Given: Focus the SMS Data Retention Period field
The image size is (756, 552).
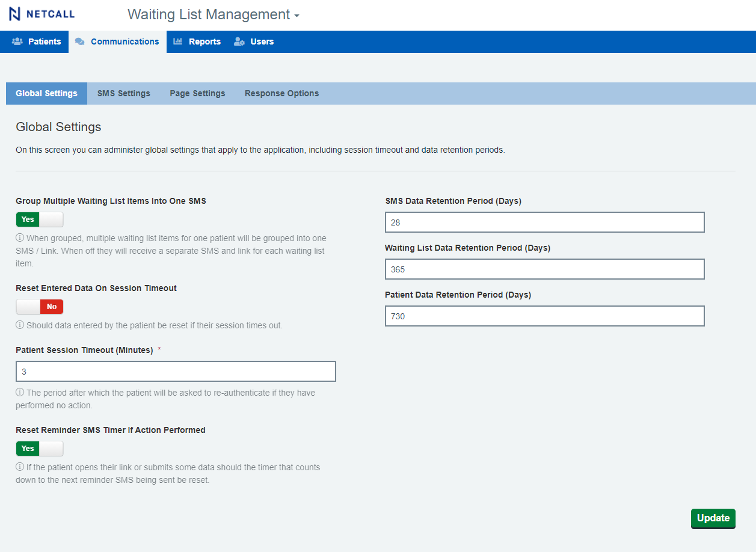Looking at the screenshot, I should pos(544,222).
